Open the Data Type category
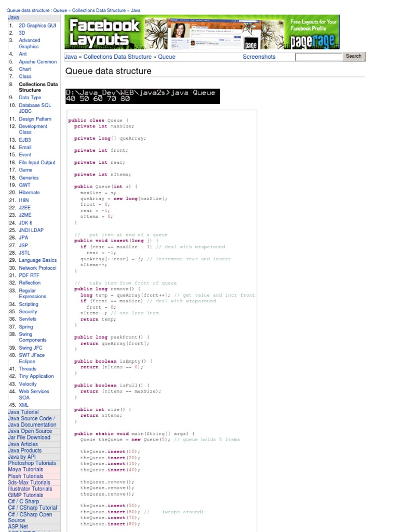 click(30, 98)
